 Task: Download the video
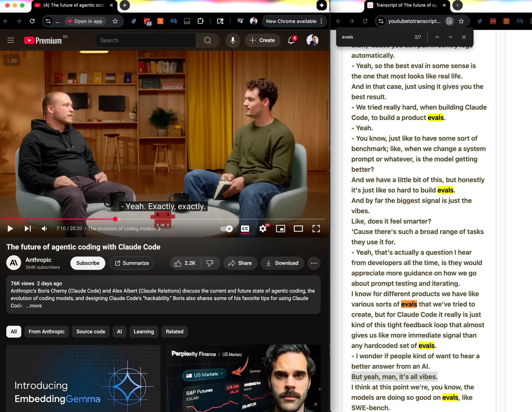282,263
